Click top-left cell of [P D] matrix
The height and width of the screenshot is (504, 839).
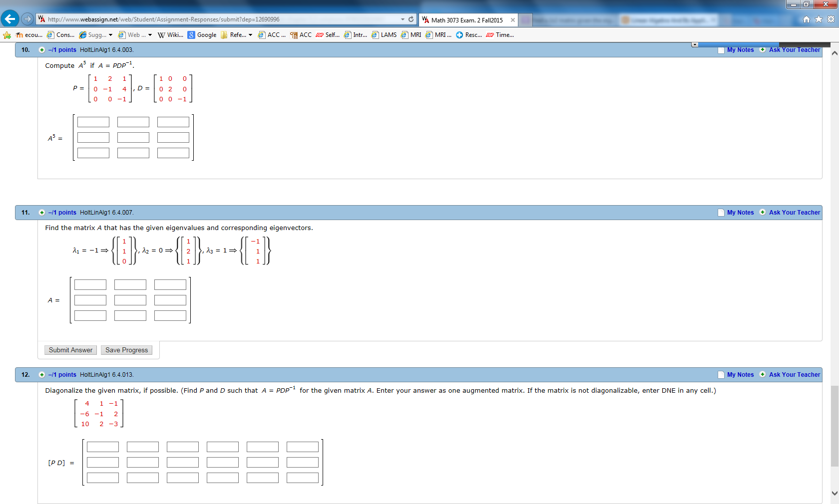103,447
